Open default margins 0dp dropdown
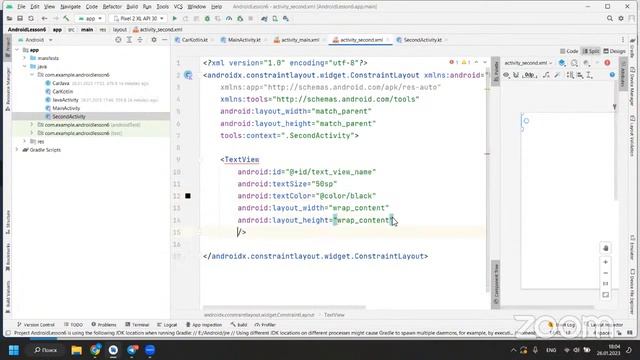Screen dimensions: 640x360 coord(529,75)
